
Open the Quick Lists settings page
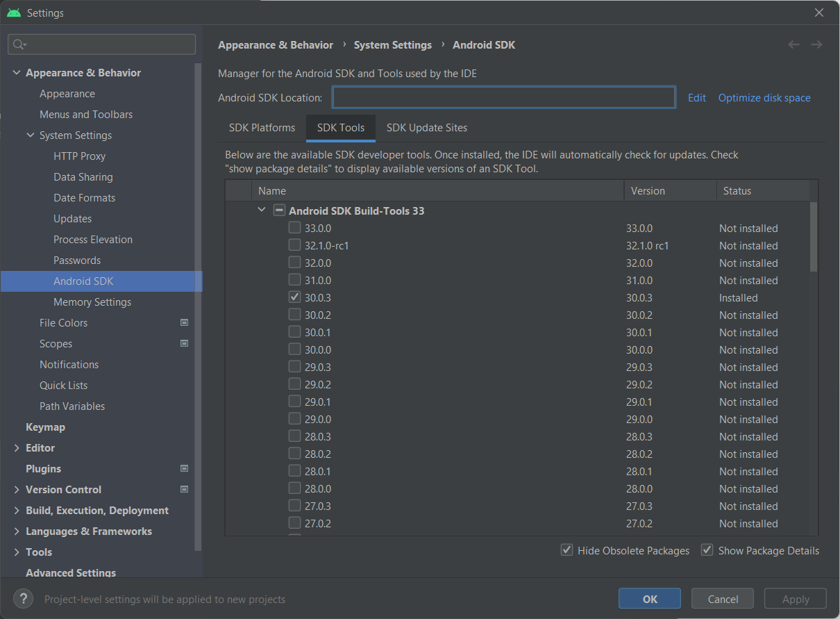pos(63,386)
